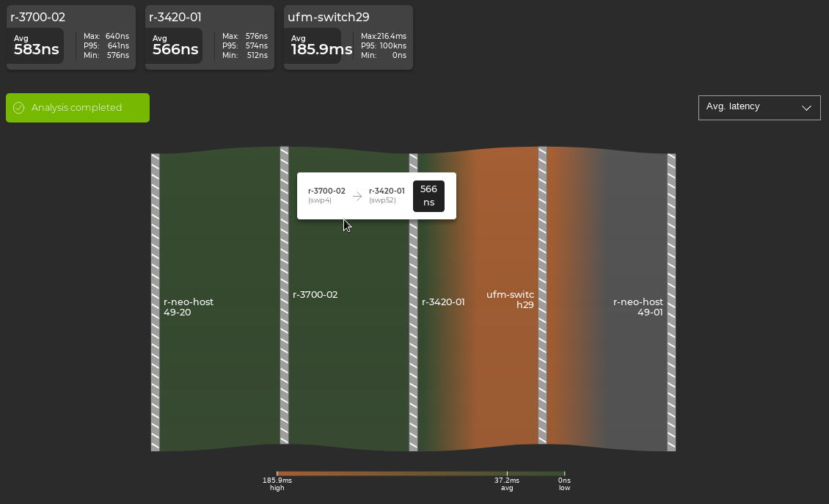Click the striped node bar left of r-3420-01 label
The image size is (829, 504).
tap(413, 302)
